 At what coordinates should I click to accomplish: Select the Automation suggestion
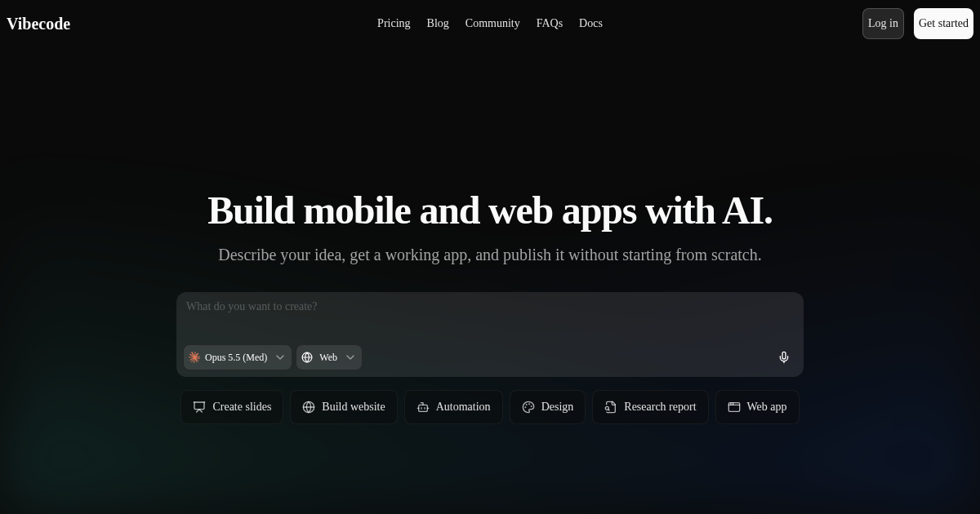pyautogui.click(x=453, y=407)
